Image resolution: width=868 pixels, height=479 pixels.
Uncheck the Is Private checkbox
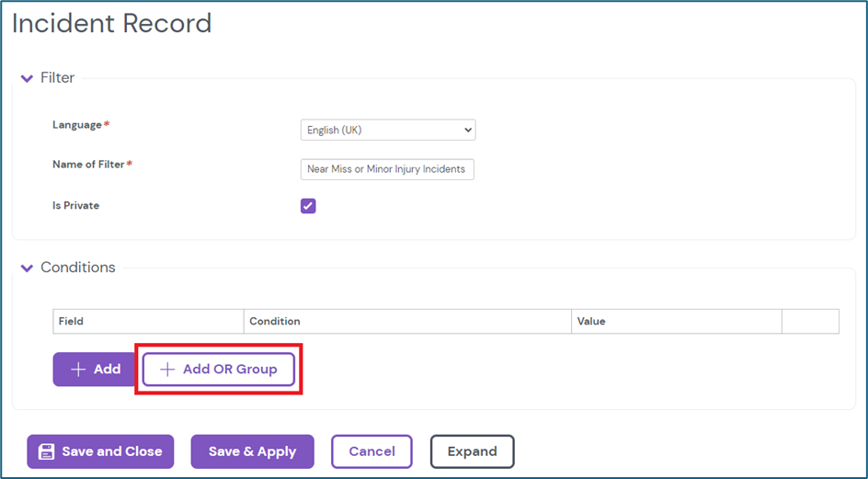[308, 206]
